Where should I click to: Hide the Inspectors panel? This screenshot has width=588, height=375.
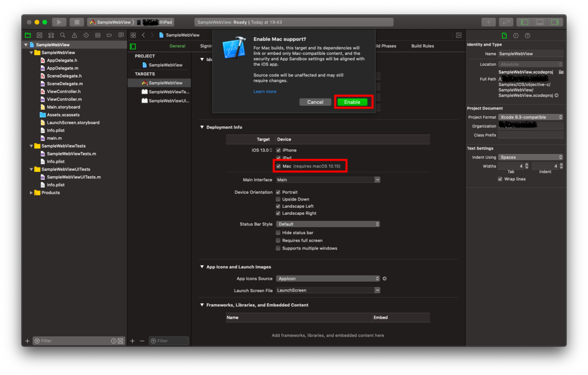(555, 22)
